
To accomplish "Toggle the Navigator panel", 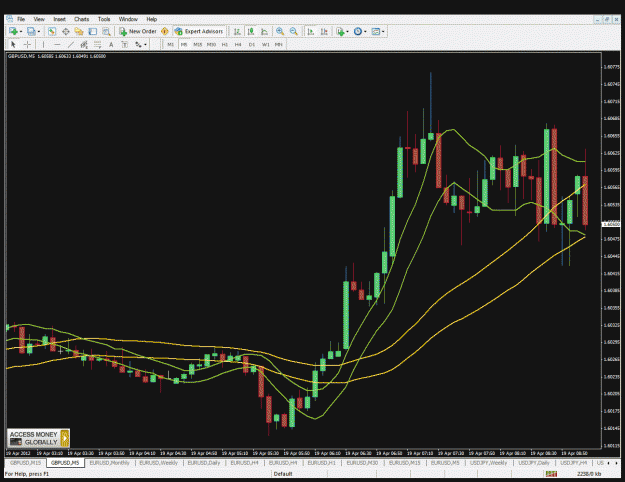I will point(79,31).
